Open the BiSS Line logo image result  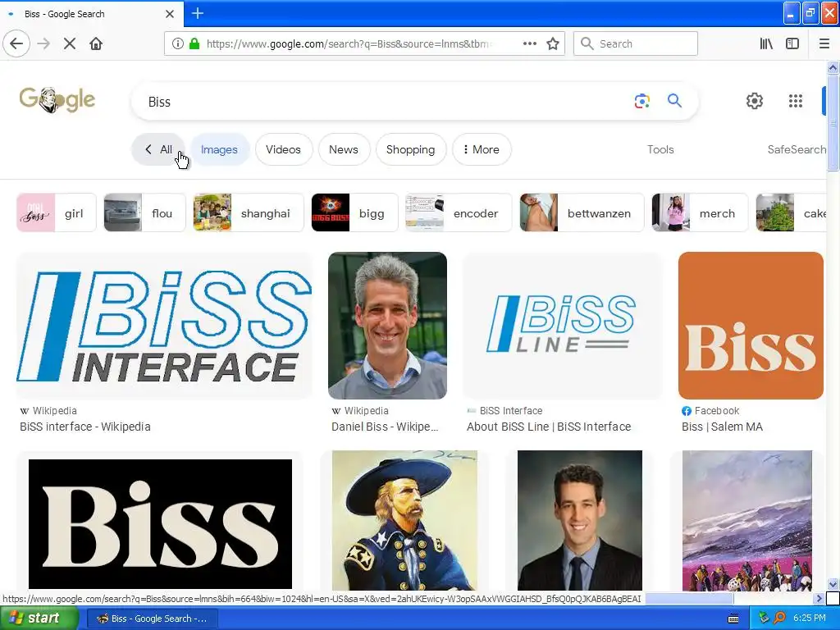point(563,326)
